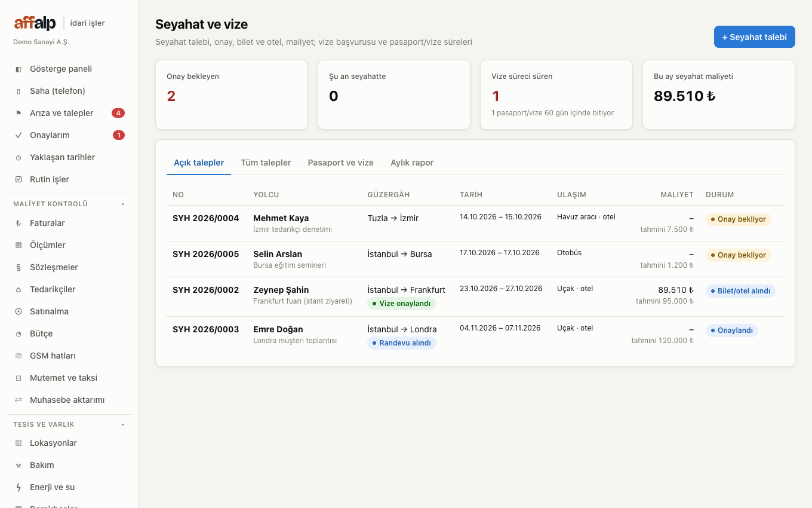
Task: Click the Arıza ve talepler flag icon
Action: tap(19, 113)
